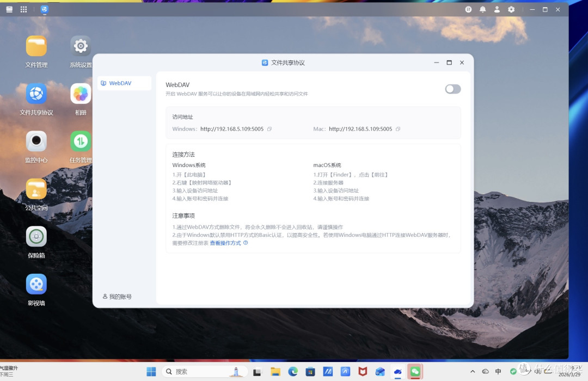Viewport: 588px width, 381px height.
Task: Switch the 中 input method indicator
Action: [498, 372]
